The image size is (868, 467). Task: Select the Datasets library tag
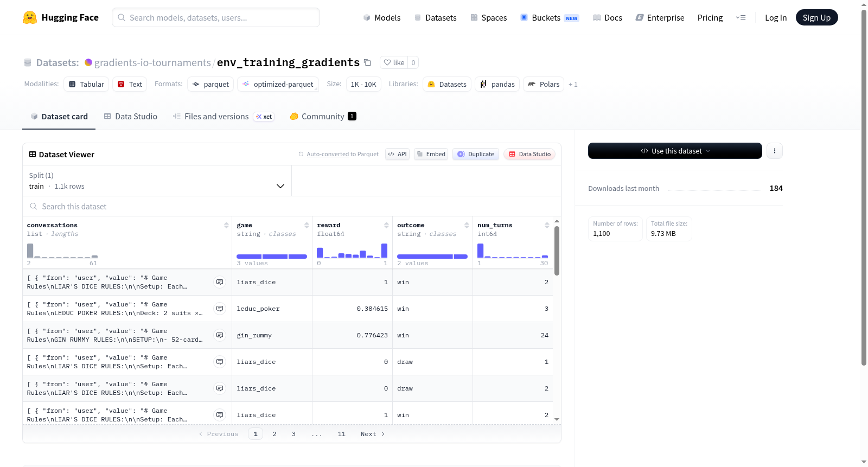click(447, 84)
